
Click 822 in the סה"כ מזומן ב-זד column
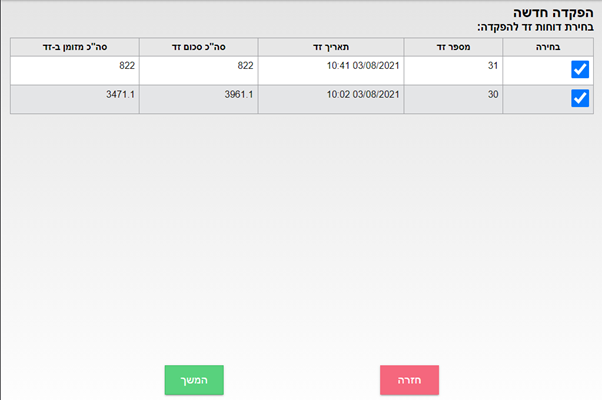(x=124, y=65)
